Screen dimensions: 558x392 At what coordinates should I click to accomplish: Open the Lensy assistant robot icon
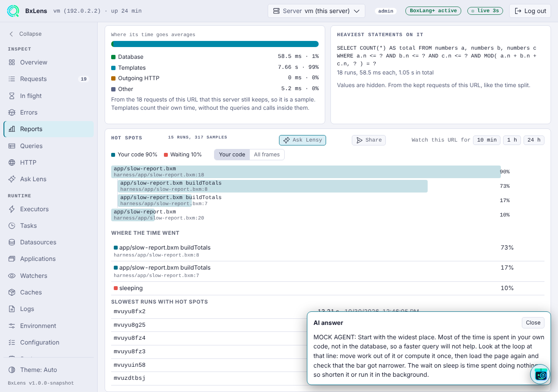[x=541, y=375]
